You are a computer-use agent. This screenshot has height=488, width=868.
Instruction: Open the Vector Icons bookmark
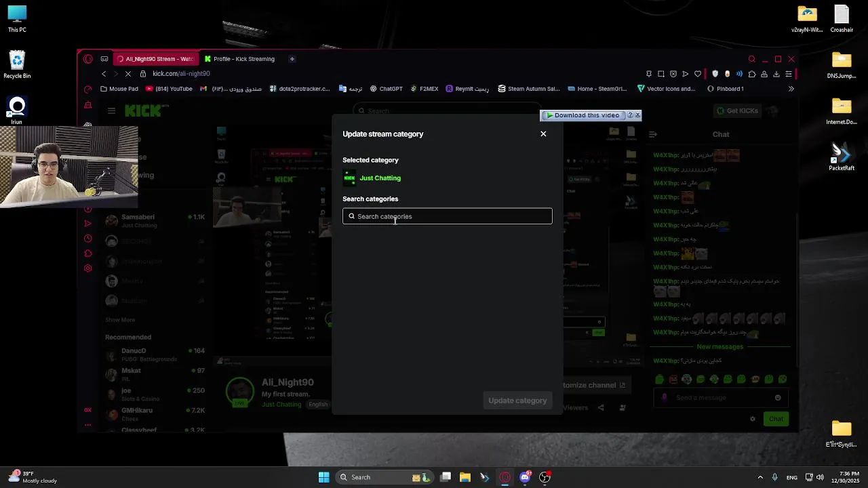666,89
